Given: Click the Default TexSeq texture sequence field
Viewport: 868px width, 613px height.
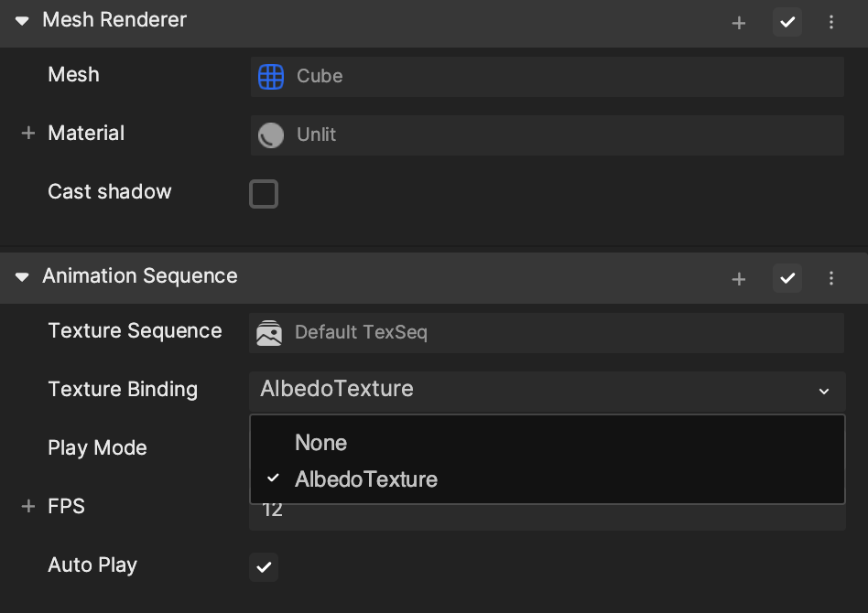Looking at the screenshot, I should pyautogui.click(x=547, y=333).
